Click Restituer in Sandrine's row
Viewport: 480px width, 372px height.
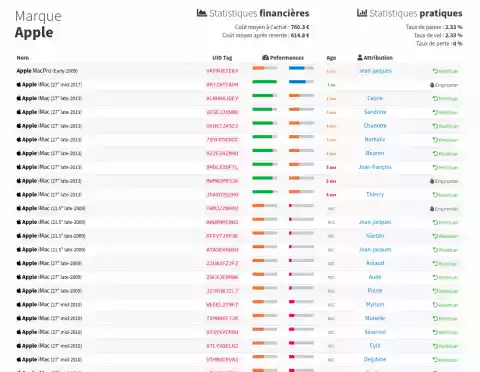pos(445,112)
